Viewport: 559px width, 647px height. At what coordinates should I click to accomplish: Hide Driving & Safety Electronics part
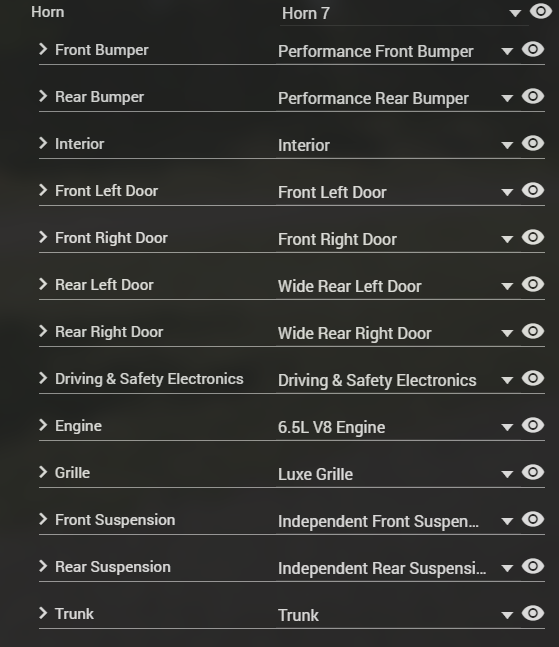(x=533, y=378)
